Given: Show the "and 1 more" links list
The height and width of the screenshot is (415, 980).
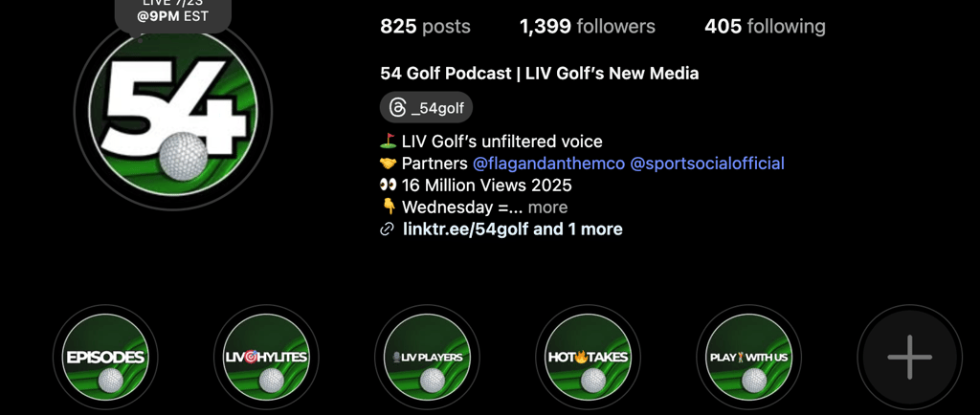Looking at the screenshot, I should (577, 229).
